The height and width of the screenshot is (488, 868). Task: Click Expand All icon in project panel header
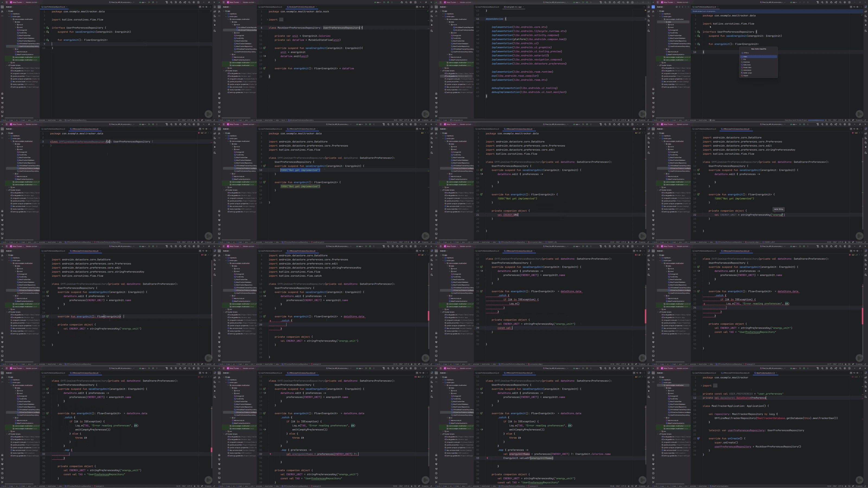coord(680,7)
